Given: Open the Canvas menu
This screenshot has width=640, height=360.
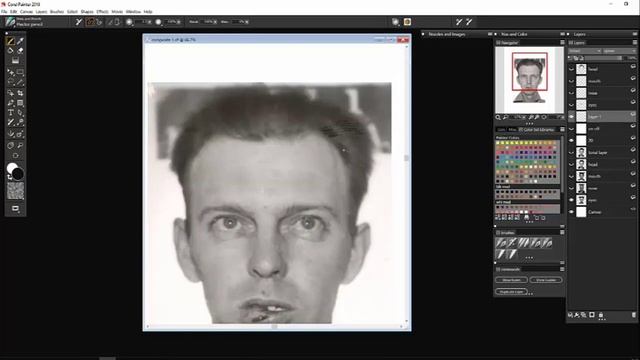Looking at the screenshot, I should 26,12.
